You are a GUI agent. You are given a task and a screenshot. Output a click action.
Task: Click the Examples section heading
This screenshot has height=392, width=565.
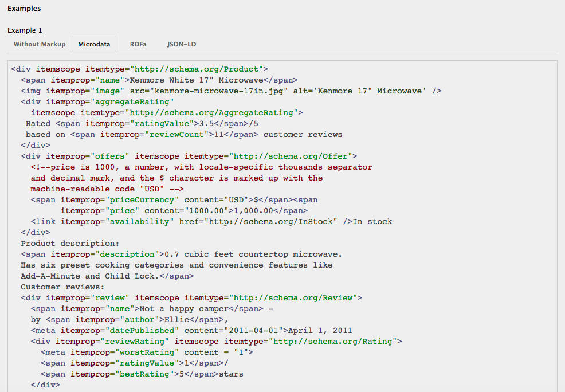24,9
